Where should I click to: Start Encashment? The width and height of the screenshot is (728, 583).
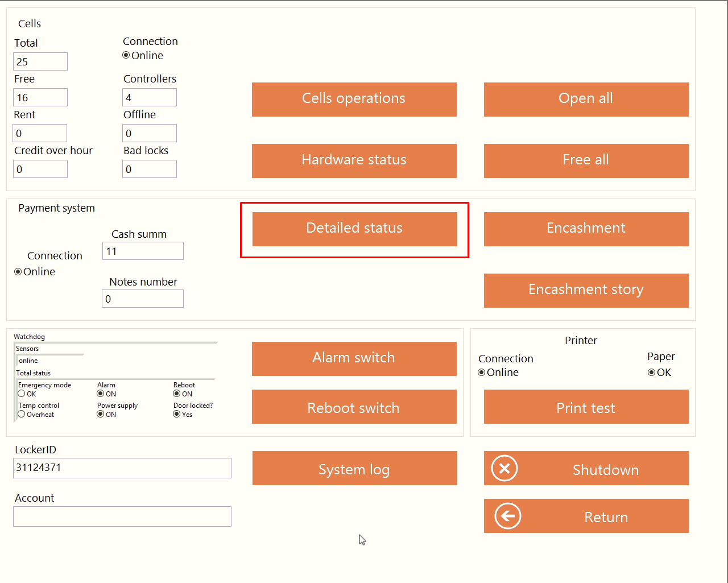(586, 229)
